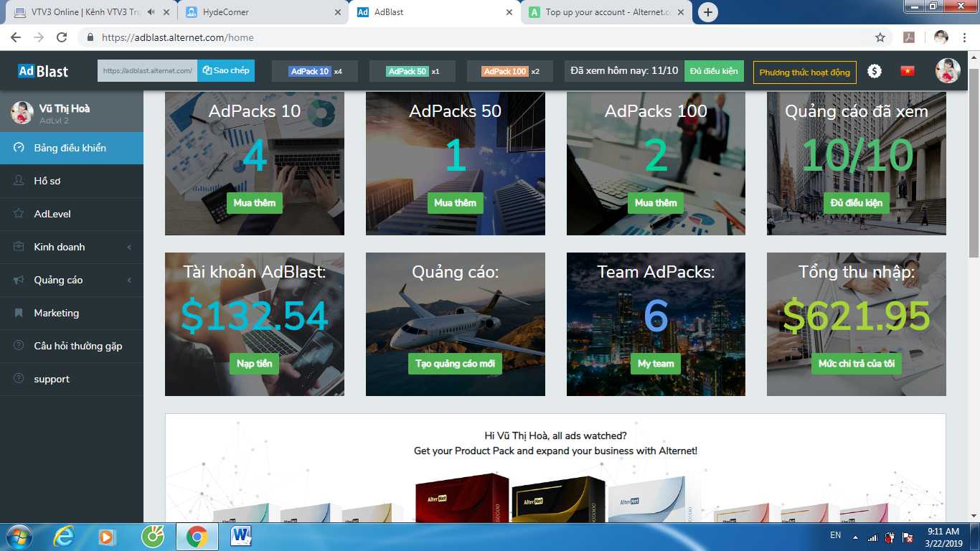Screen dimensions: 980x551
Task: Click Nạp tiền under Tài khoản AdBlast
Action: [x=255, y=364]
